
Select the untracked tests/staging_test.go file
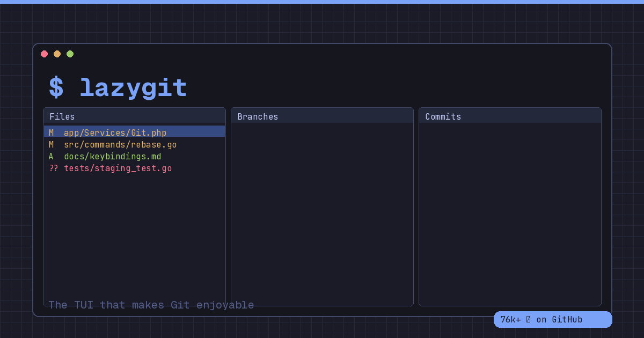(118, 168)
